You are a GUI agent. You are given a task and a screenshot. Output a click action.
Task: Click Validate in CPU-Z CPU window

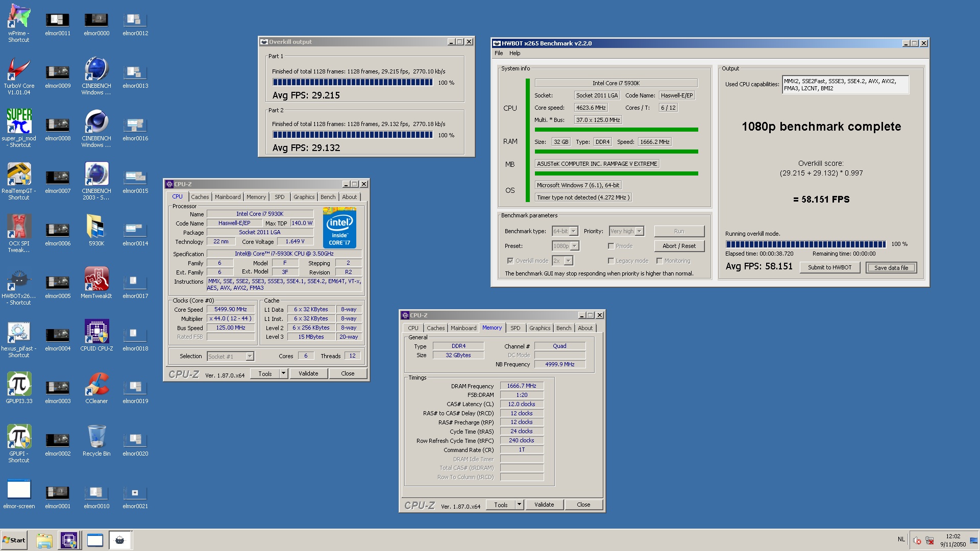click(308, 373)
